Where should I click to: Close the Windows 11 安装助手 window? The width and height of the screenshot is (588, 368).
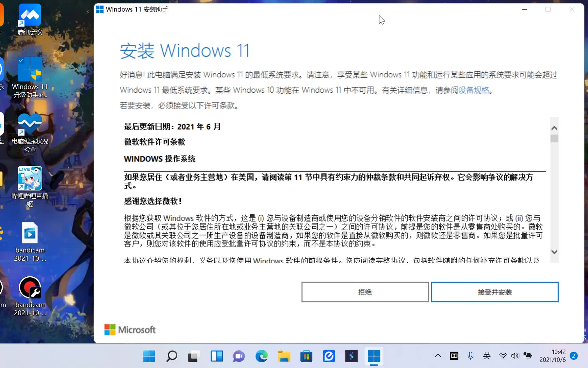tap(572, 10)
